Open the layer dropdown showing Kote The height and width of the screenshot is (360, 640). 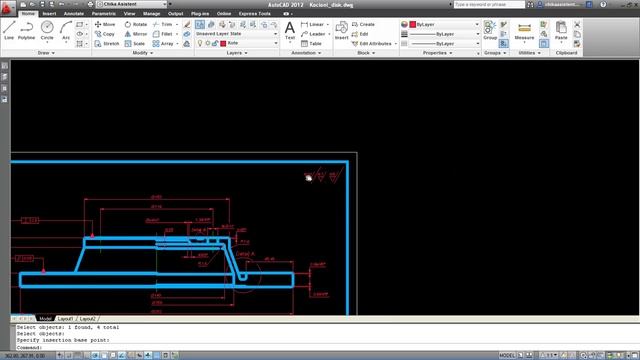click(237, 43)
